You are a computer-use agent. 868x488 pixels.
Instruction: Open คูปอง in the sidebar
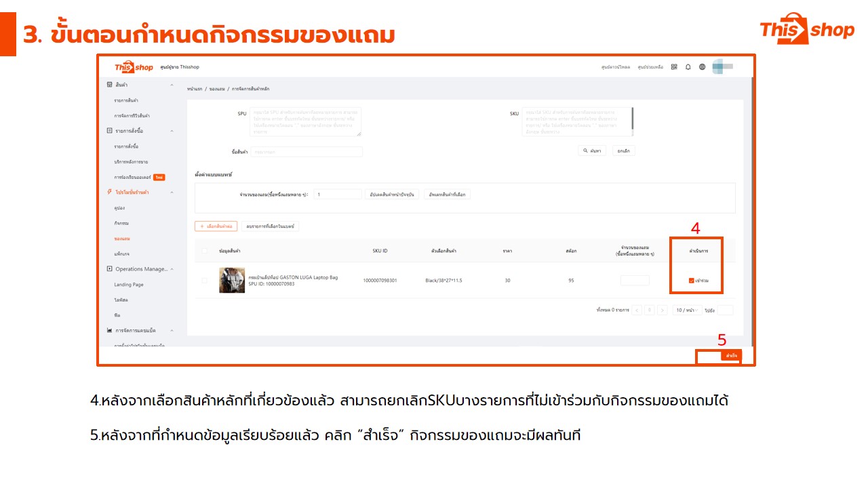119,208
